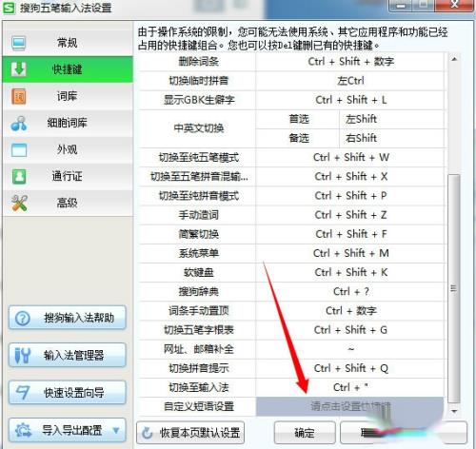Click the scrollbar down arrow
476x449 pixels.
[454, 411]
